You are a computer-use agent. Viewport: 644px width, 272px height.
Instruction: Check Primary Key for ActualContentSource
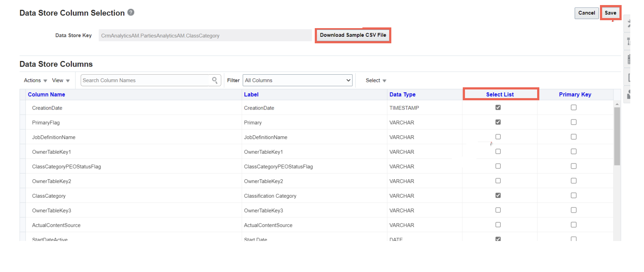574,225
